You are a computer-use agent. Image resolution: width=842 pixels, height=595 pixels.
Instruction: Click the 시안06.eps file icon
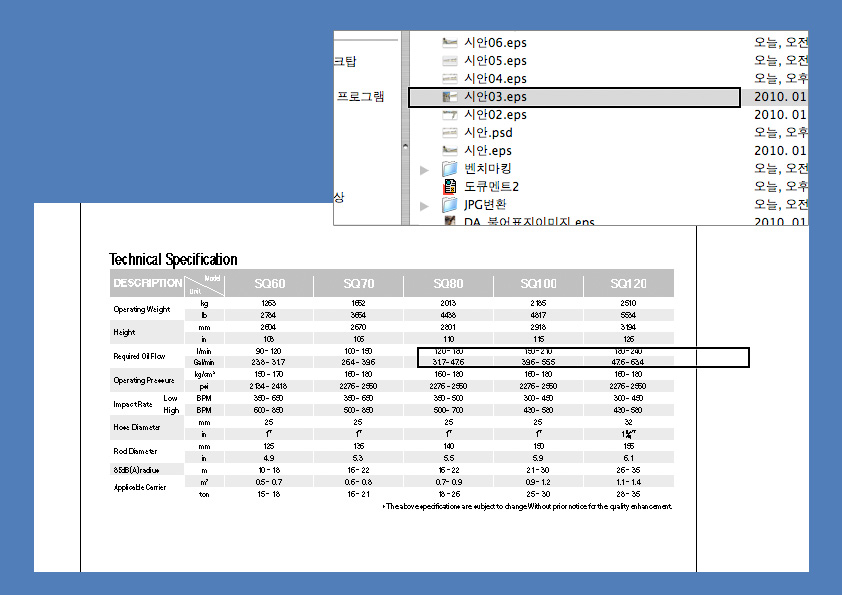pos(449,43)
